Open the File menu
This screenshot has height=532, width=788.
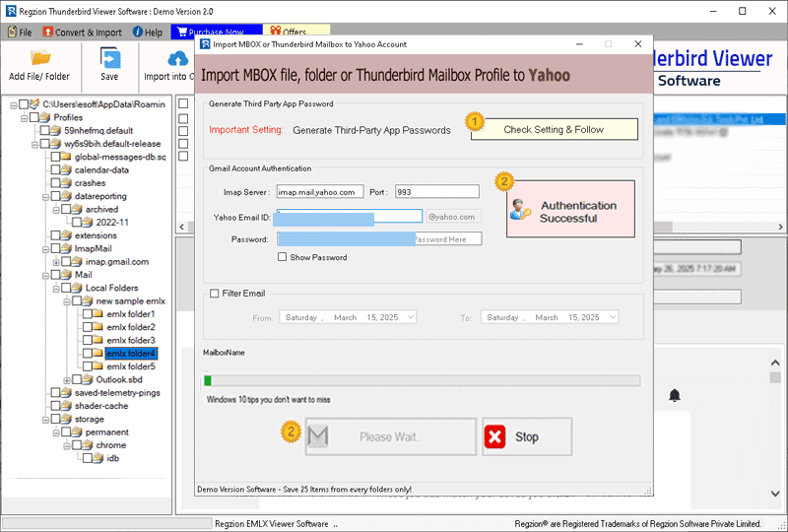[x=20, y=33]
